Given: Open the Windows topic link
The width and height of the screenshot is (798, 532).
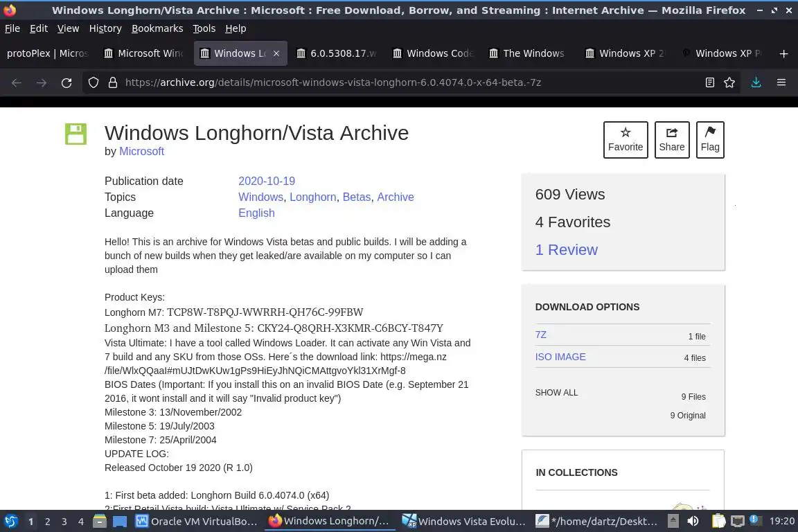Looking at the screenshot, I should [x=260, y=197].
